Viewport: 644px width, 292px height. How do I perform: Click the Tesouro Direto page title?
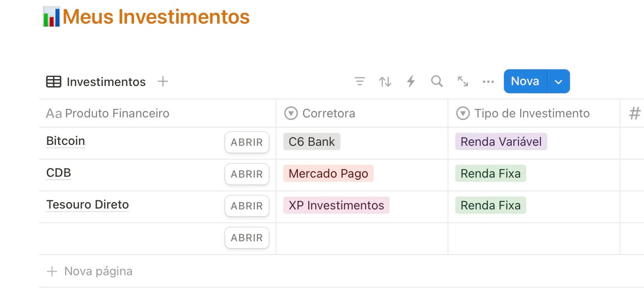[x=88, y=205]
